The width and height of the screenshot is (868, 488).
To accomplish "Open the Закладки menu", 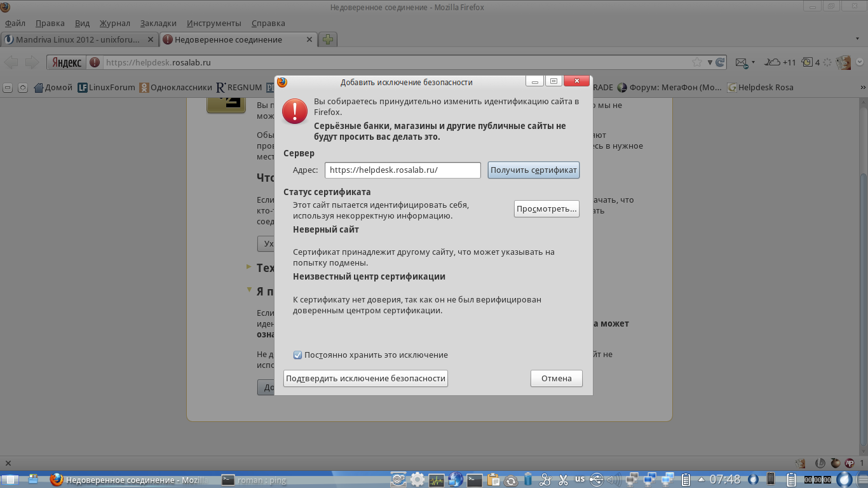I will pyautogui.click(x=158, y=24).
